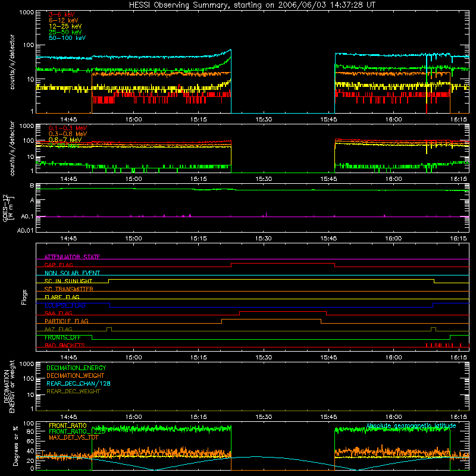Viewport: 476px width, 476px height.
Task: Click the NON_SOLAR_EVENT flag label
Action: (x=72, y=273)
